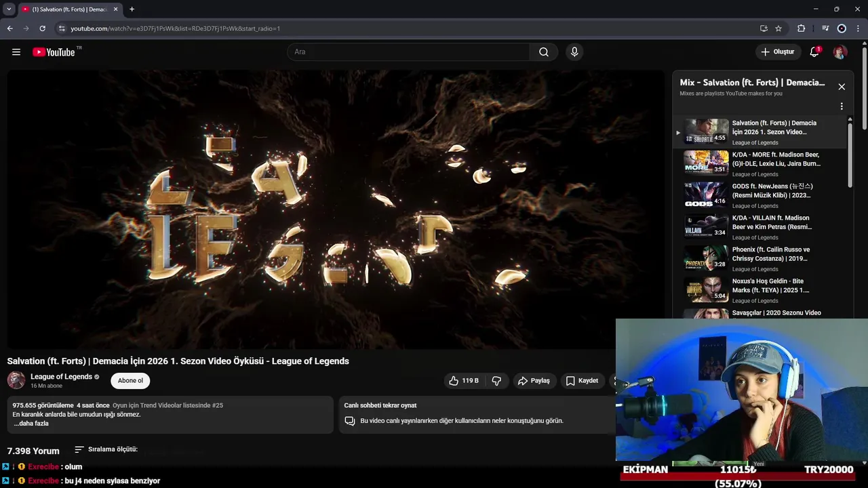Viewport: 868px width, 488px height.
Task: Click the video player area
Action: [x=336, y=209]
